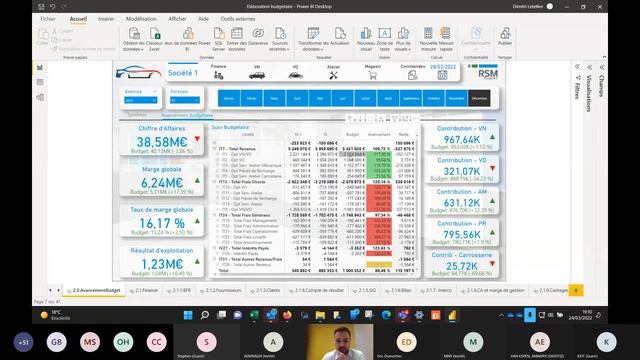Open the Fichier menu
The width and height of the screenshot is (640, 360).
pos(48,19)
